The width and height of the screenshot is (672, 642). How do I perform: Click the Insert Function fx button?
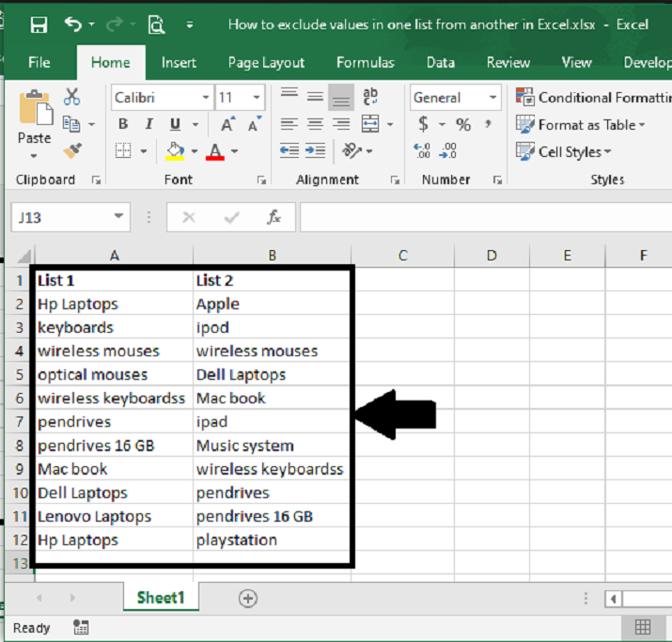[273, 217]
